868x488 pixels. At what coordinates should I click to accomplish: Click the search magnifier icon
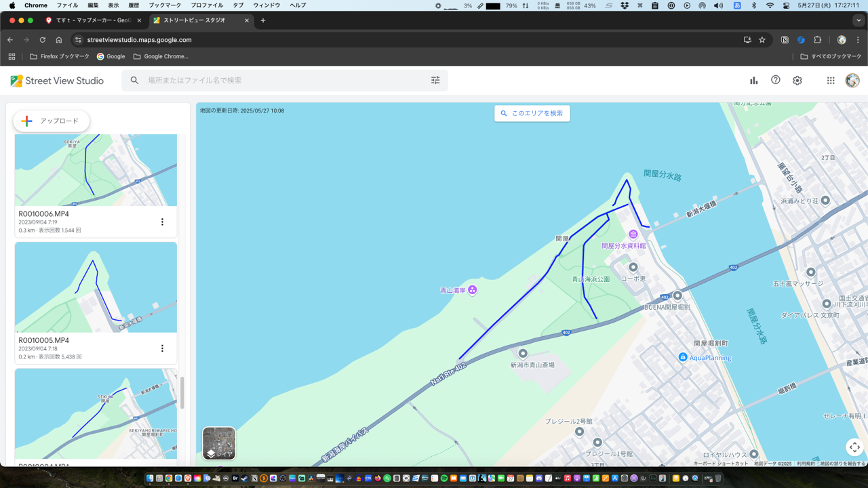134,81
